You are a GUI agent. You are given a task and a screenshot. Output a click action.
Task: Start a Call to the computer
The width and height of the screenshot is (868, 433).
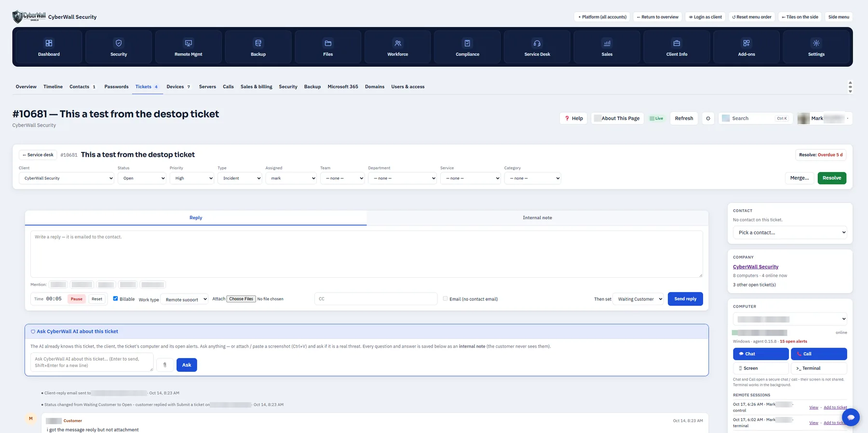(x=819, y=354)
